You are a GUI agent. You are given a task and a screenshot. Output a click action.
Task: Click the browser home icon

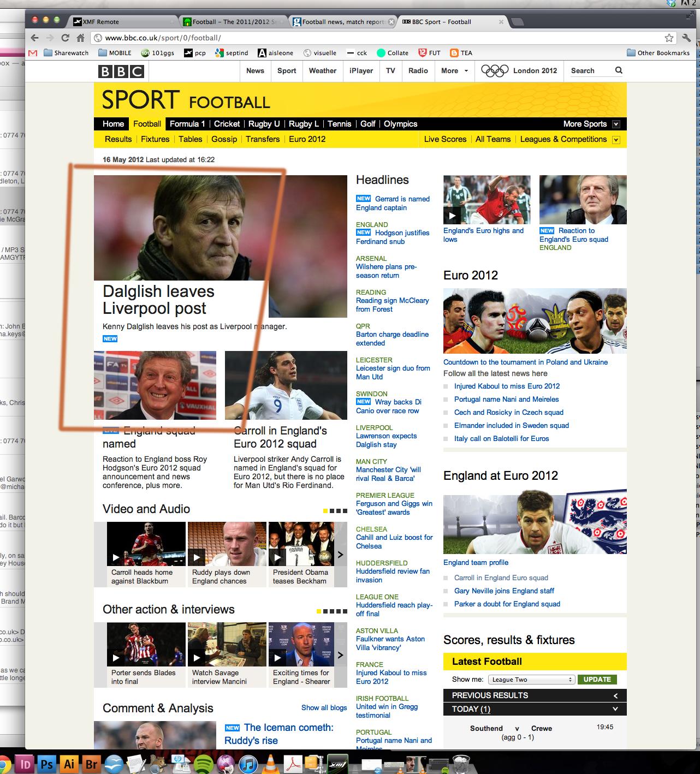coord(80,38)
